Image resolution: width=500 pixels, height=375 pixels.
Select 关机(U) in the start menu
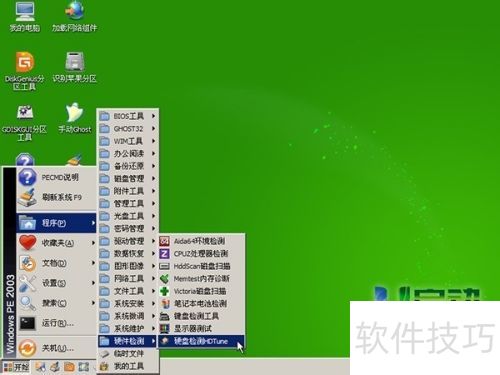tap(56, 348)
